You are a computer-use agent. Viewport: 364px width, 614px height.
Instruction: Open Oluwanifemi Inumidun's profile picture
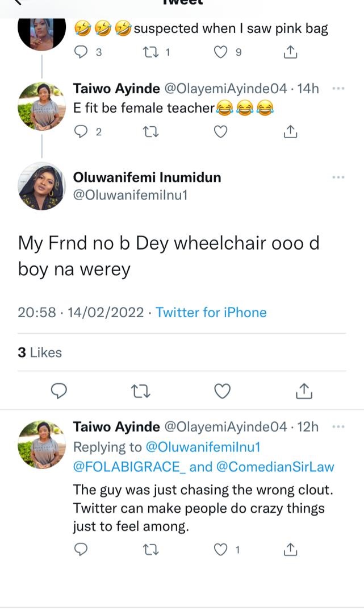point(42,186)
